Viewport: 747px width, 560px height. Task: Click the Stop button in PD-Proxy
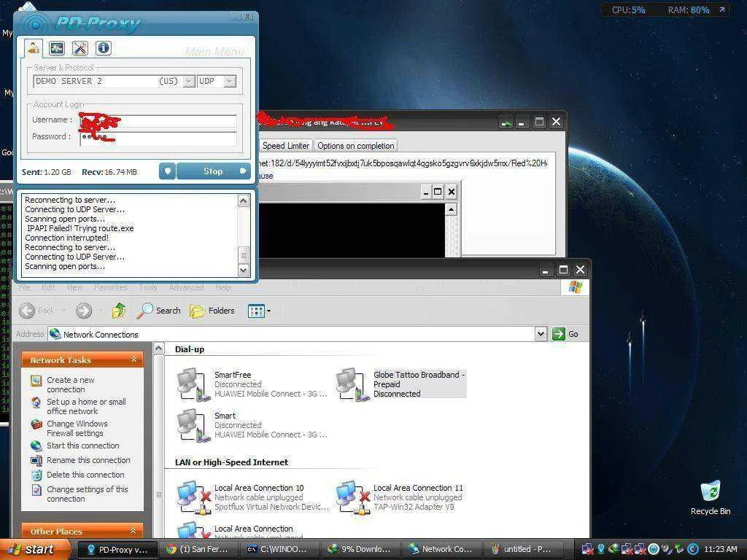click(x=214, y=171)
